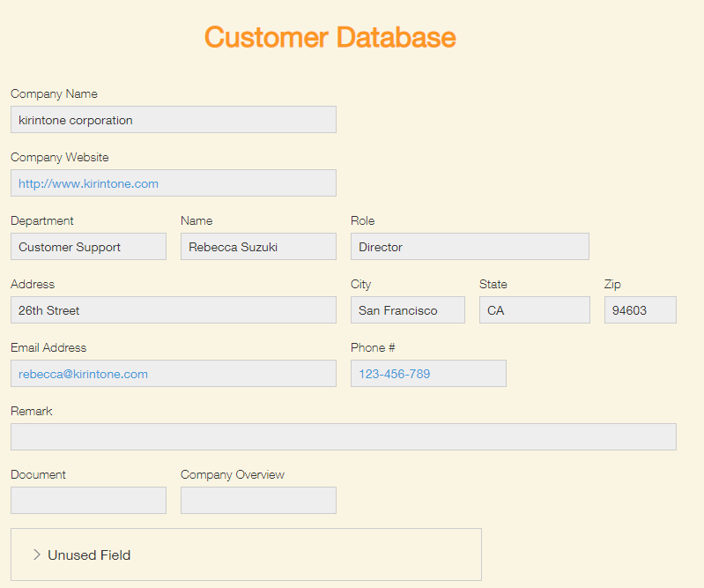Click the Zip field 94603
Screen dimensions: 704x588
[640, 310]
